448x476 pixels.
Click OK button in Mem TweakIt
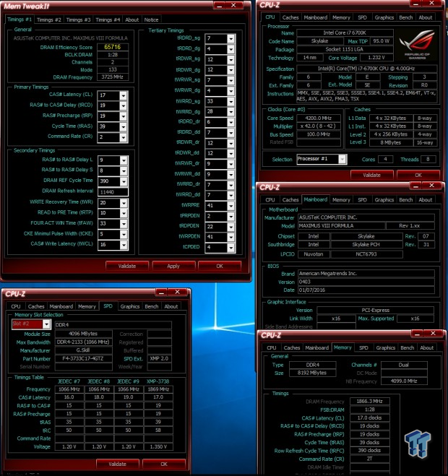[220, 267]
